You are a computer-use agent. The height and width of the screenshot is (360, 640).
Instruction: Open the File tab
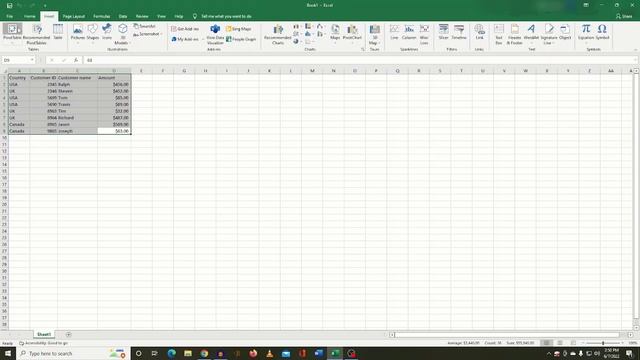(x=9, y=16)
